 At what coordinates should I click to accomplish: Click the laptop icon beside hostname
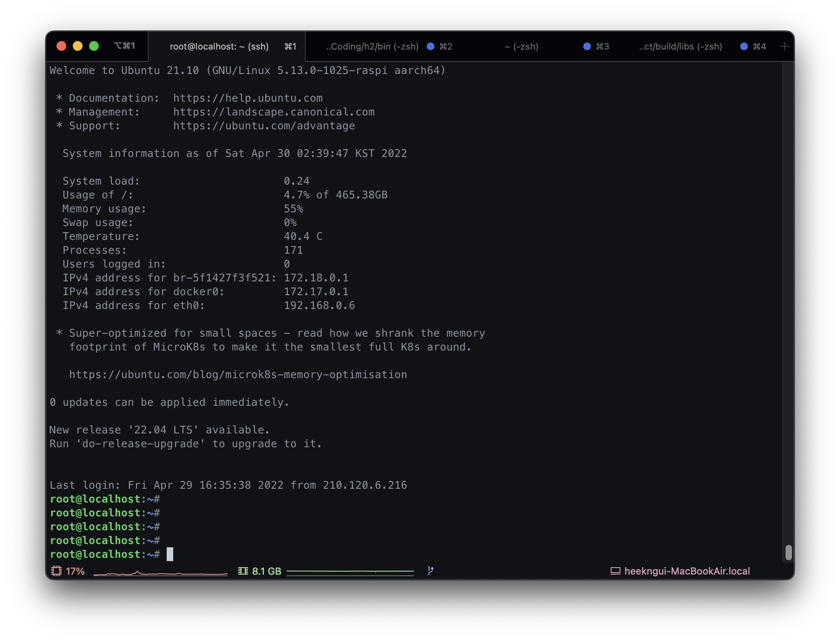point(615,571)
